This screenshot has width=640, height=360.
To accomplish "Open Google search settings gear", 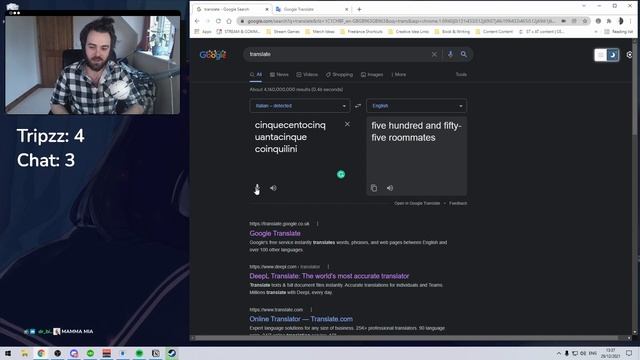I will 630,55.
